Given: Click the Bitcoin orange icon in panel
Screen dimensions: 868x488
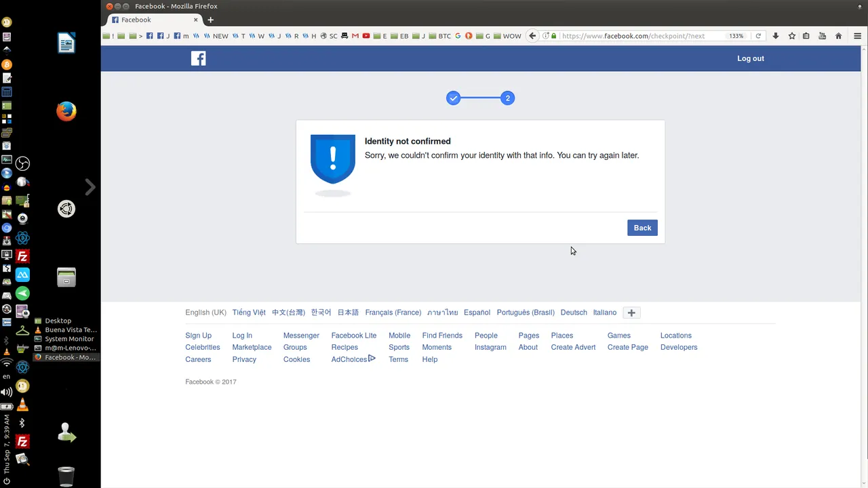Looking at the screenshot, I should pyautogui.click(x=7, y=64).
